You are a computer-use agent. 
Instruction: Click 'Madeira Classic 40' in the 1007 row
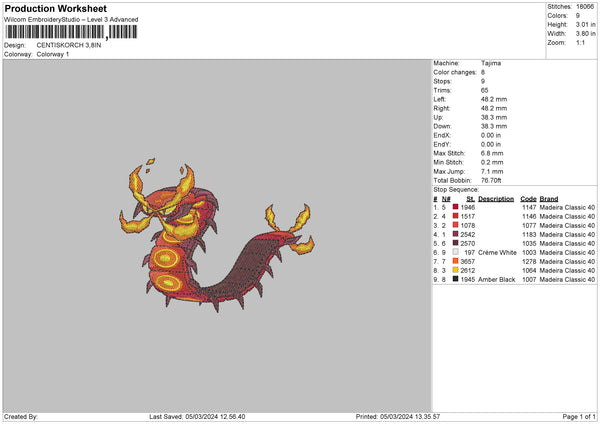567,279
